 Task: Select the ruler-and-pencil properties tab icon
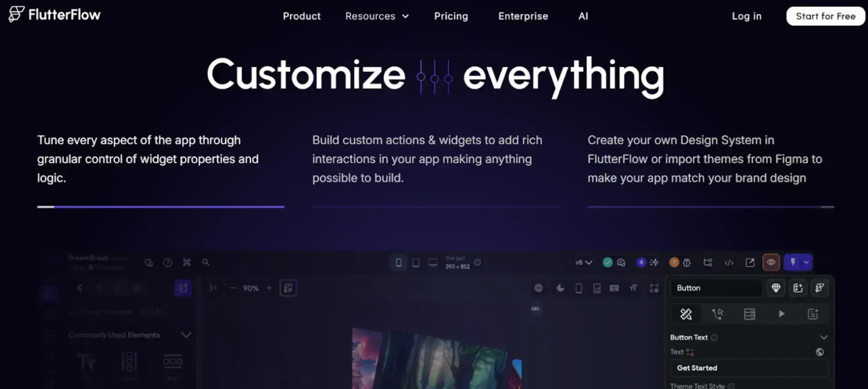[x=686, y=314]
